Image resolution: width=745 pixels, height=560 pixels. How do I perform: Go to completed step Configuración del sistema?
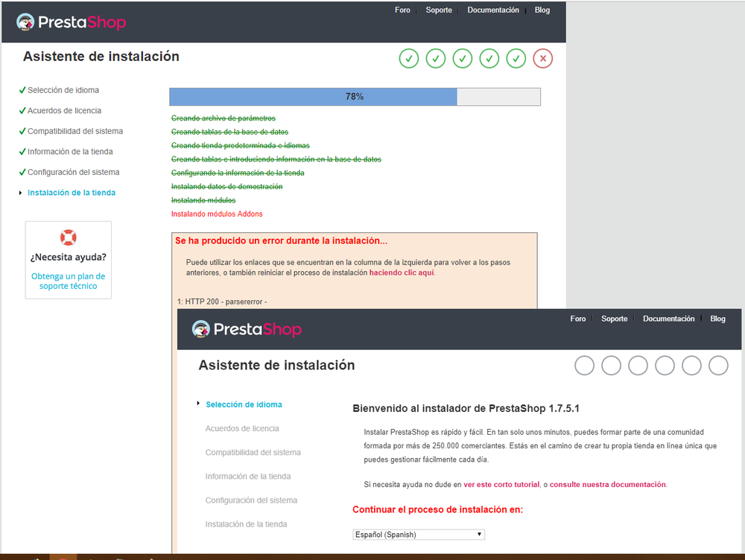(73, 172)
